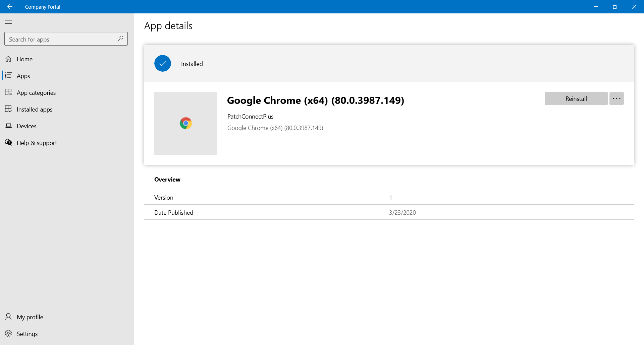Viewport: 644px width, 345px height.
Task: Select the Home icon in sidebar
Action: (x=9, y=59)
